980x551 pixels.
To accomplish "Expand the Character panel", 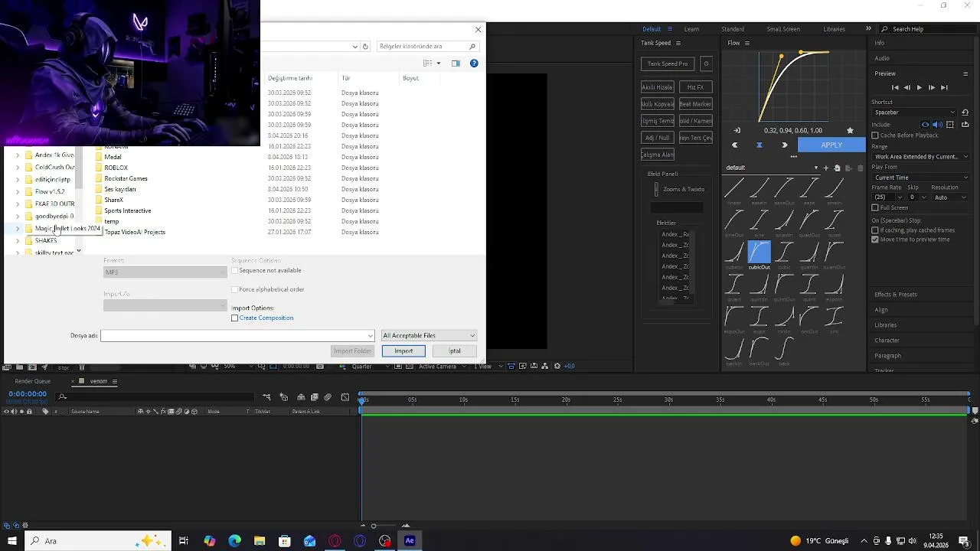I will pyautogui.click(x=887, y=341).
